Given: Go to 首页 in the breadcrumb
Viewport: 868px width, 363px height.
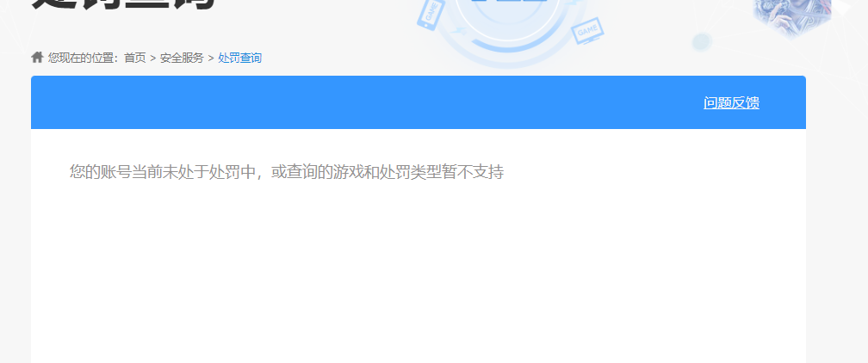Looking at the screenshot, I should click(x=135, y=58).
